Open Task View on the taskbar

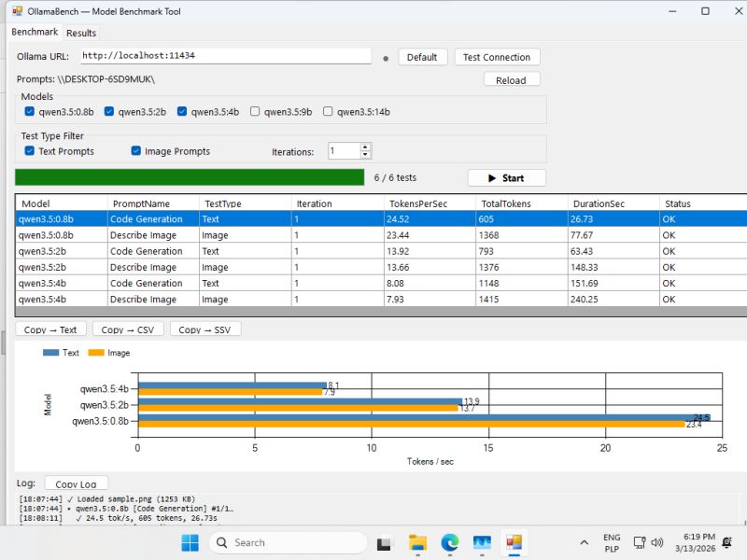point(384,543)
